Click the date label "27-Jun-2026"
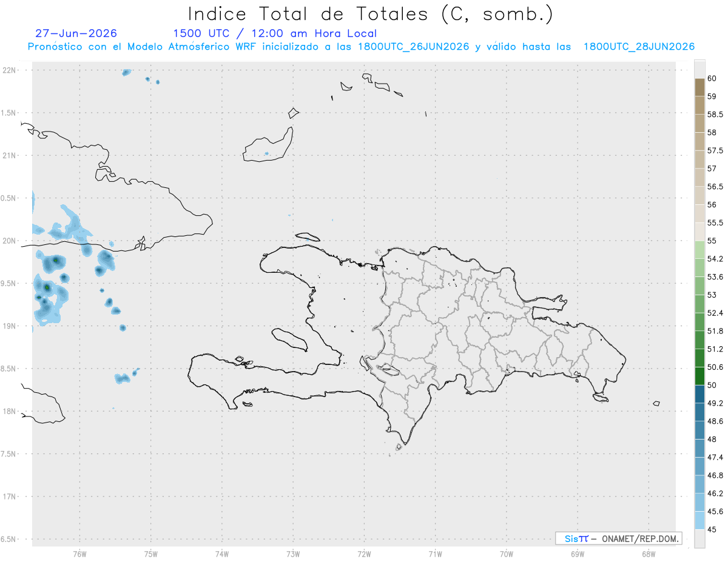 76,33
